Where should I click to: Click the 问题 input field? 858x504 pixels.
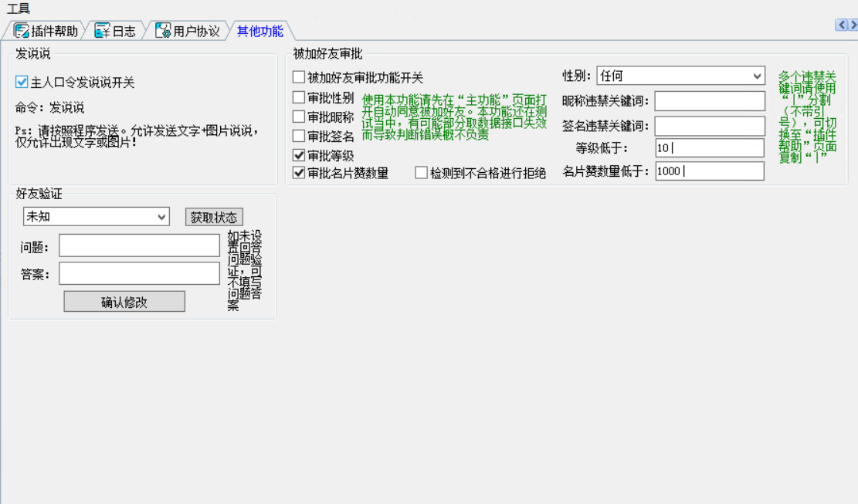[x=137, y=245]
